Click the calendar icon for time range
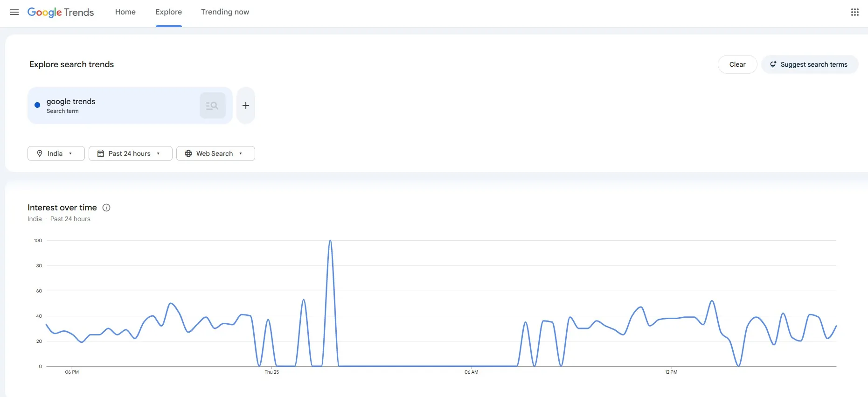868x397 pixels. click(x=100, y=153)
